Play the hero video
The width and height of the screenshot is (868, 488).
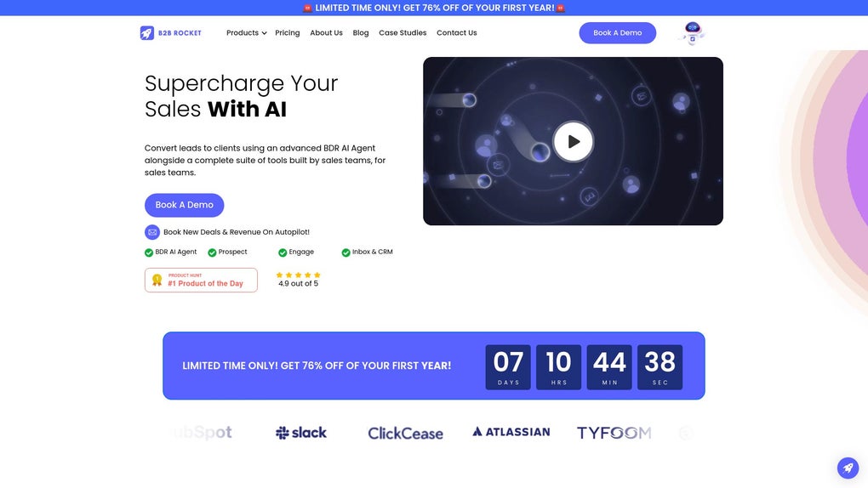[x=573, y=142]
